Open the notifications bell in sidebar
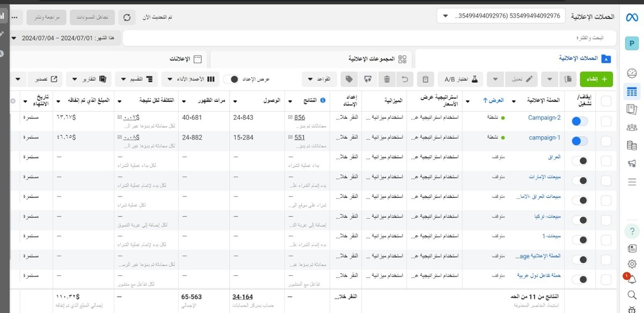This screenshot has width=644, height=313. coord(632,279)
